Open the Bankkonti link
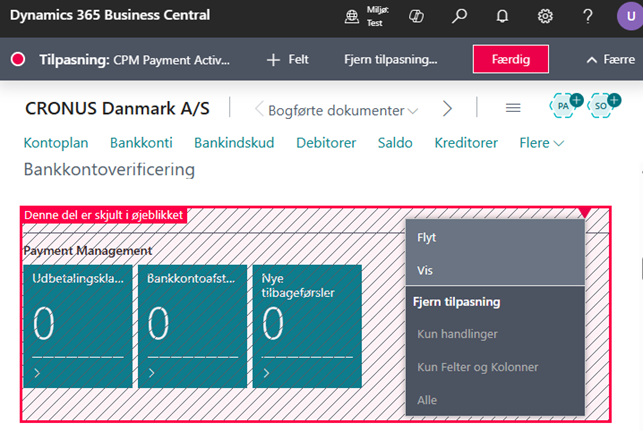The image size is (643, 431). coord(141,143)
